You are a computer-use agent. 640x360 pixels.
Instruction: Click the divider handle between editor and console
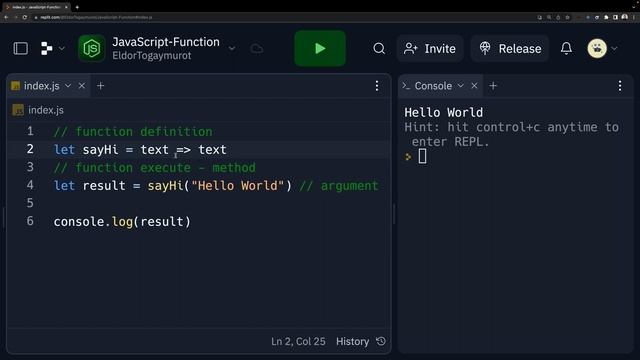coord(394,214)
